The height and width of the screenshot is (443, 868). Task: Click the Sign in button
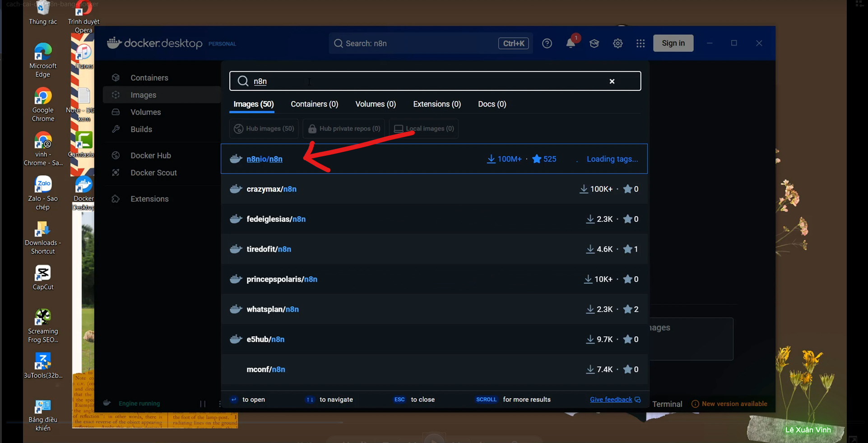tap(673, 43)
